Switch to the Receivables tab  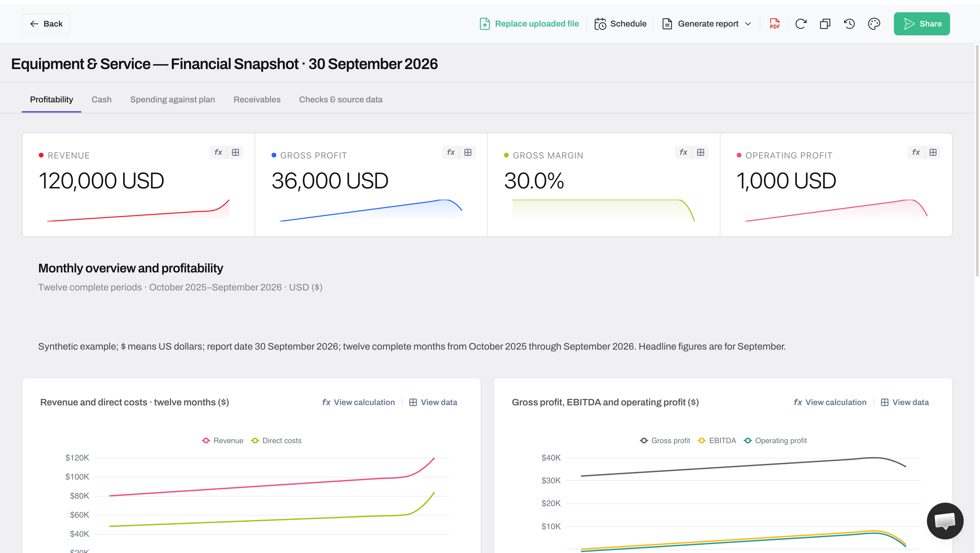[x=257, y=99]
